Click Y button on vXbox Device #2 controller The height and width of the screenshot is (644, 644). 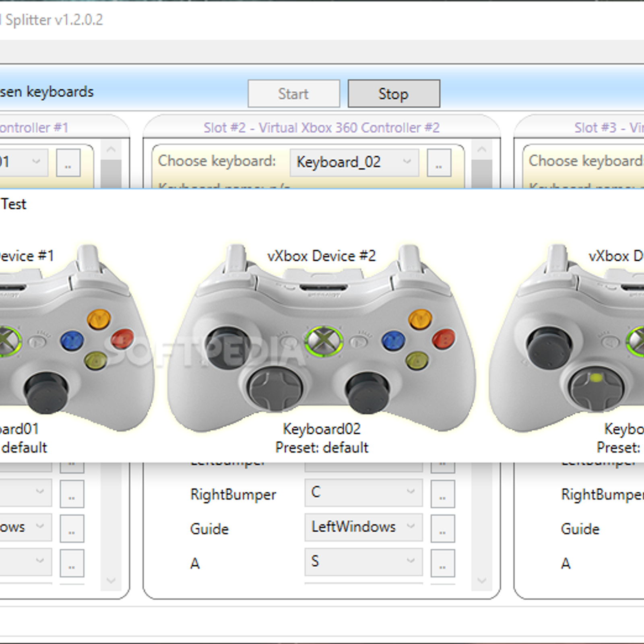click(x=420, y=319)
